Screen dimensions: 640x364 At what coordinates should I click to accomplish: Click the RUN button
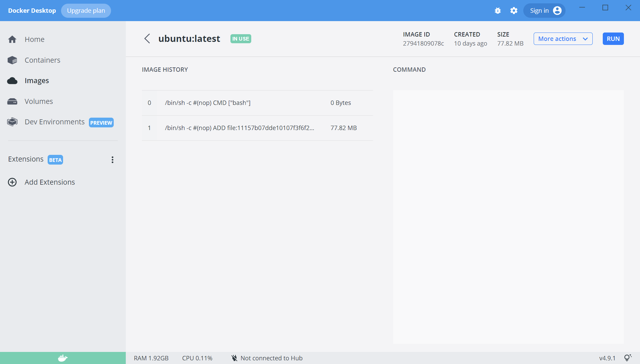613,39
